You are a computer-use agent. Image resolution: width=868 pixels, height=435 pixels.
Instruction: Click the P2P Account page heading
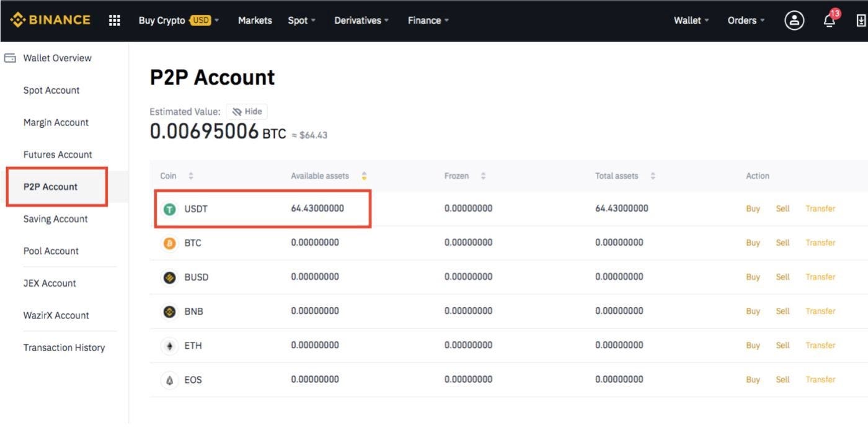(212, 78)
